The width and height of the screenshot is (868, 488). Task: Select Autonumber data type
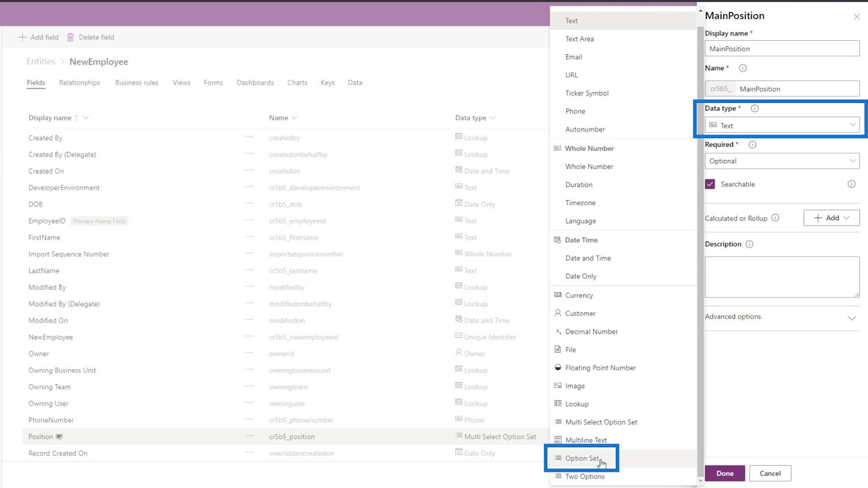pos(623,130)
